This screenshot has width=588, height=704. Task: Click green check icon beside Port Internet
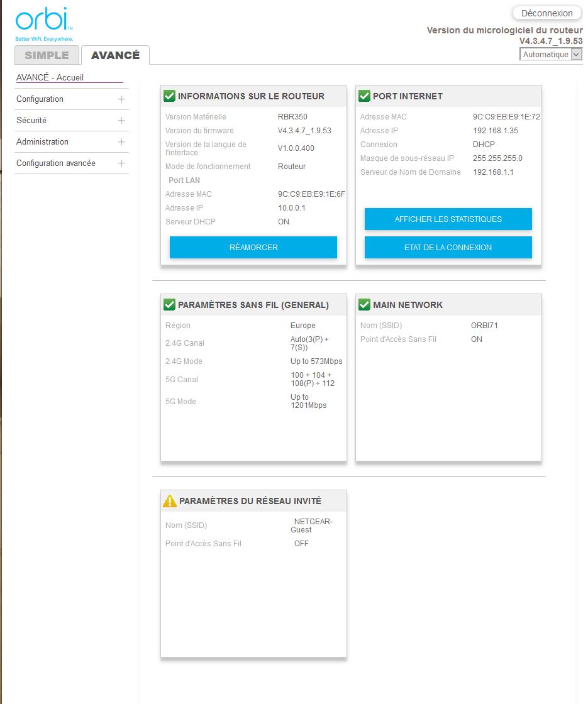coord(364,96)
